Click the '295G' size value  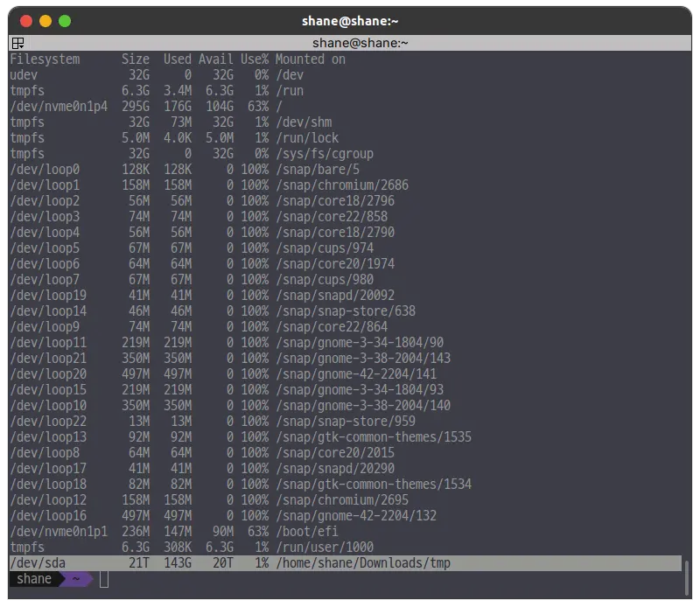click(x=136, y=106)
